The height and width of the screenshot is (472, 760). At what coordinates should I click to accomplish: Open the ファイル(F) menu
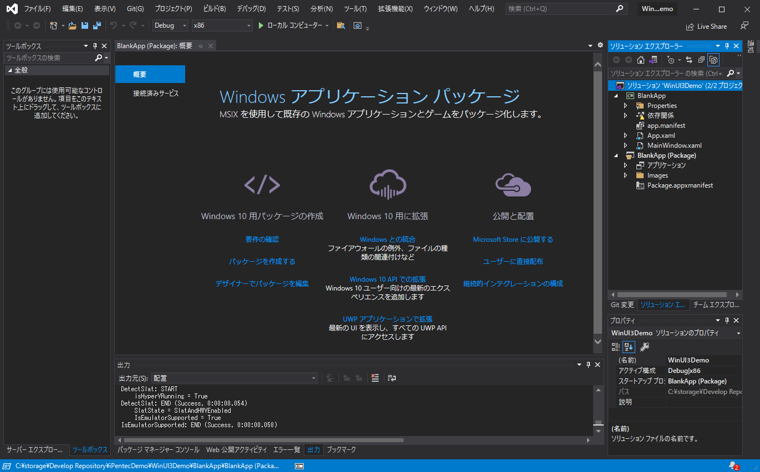(37, 9)
